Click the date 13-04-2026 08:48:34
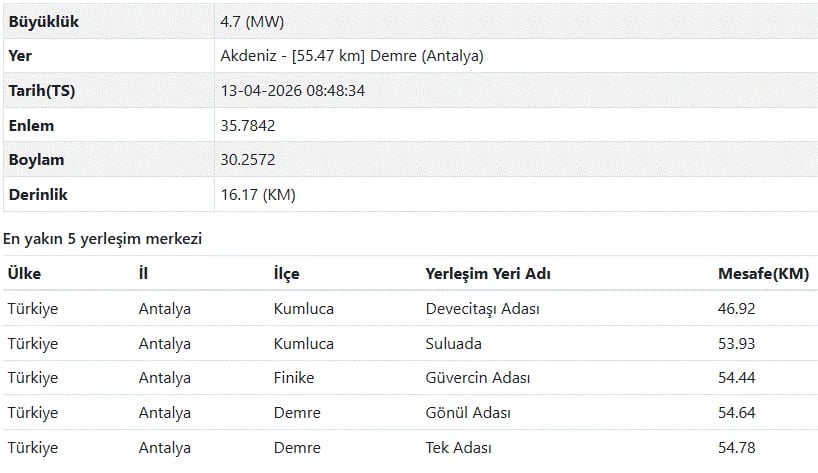This screenshot has height=473, width=818. click(x=292, y=91)
